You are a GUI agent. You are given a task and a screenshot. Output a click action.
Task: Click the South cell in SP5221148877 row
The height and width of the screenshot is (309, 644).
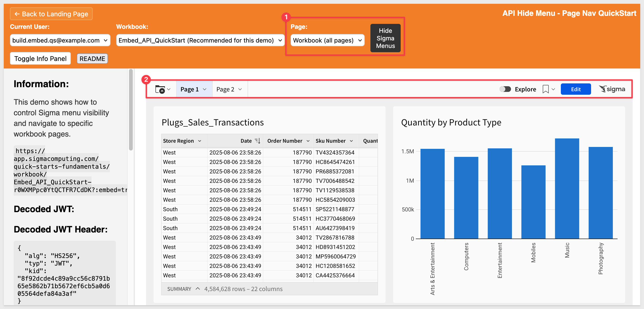pyautogui.click(x=184, y=209)
